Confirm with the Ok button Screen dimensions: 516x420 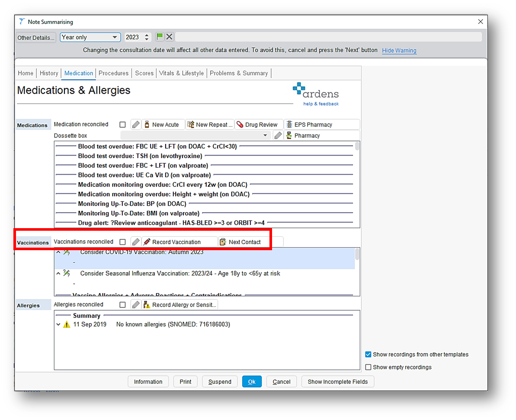252,382
